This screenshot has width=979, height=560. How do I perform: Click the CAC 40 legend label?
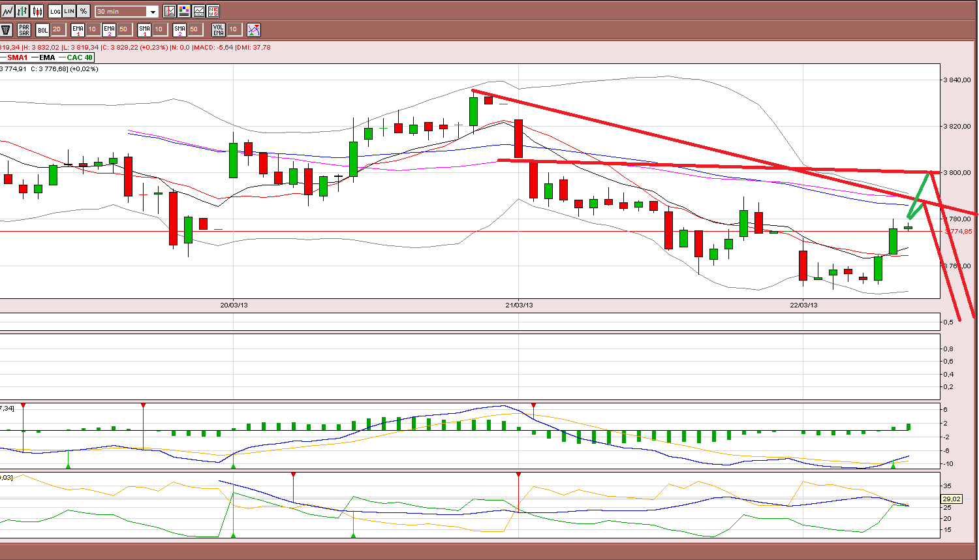80,57
